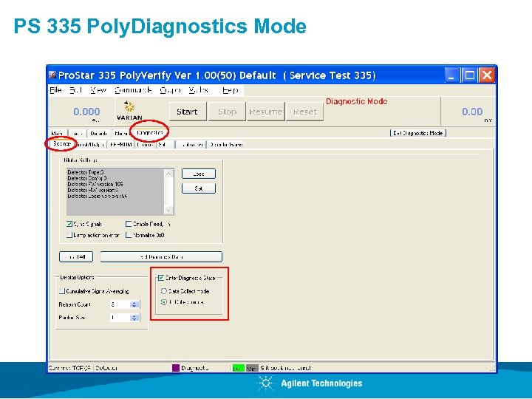Click the TCP/IP status bar entry
Viewport: 532px width, 399px height.
[70, 368]
